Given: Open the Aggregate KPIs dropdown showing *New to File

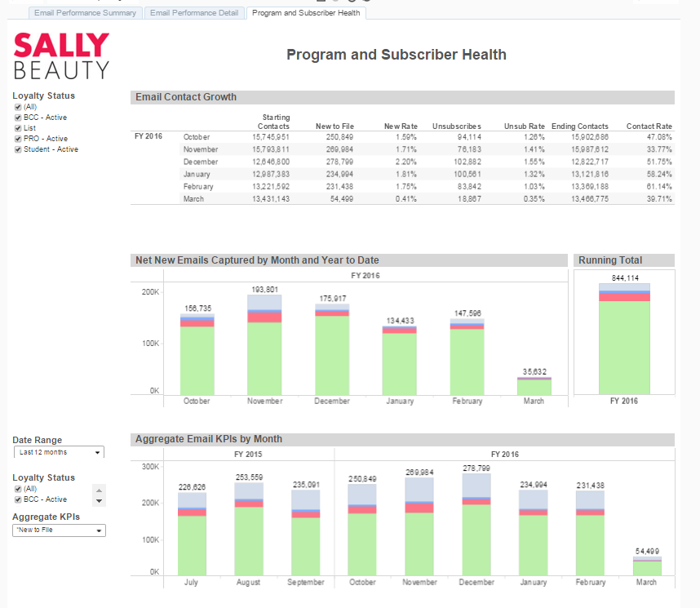Looking at the screenshot, I should click(x=57, y=530).
